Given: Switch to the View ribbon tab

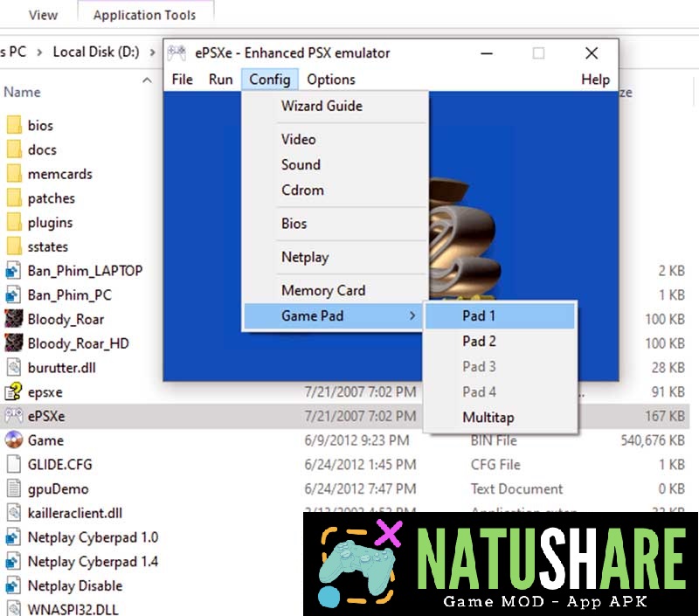Looking at the screenshot, I should tap(43, 15).
